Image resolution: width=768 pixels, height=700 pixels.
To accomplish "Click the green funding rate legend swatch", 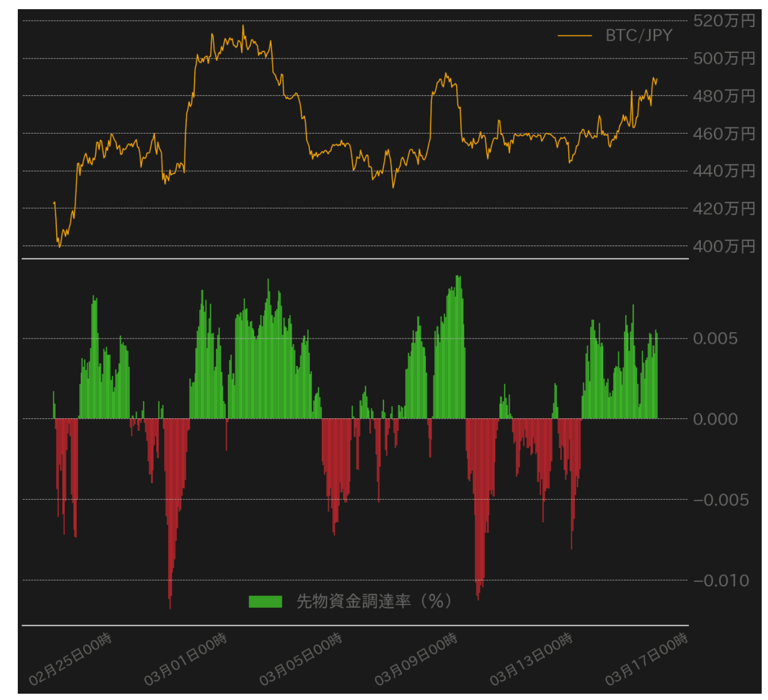I will pyautogui.click(x=265, y=601).
